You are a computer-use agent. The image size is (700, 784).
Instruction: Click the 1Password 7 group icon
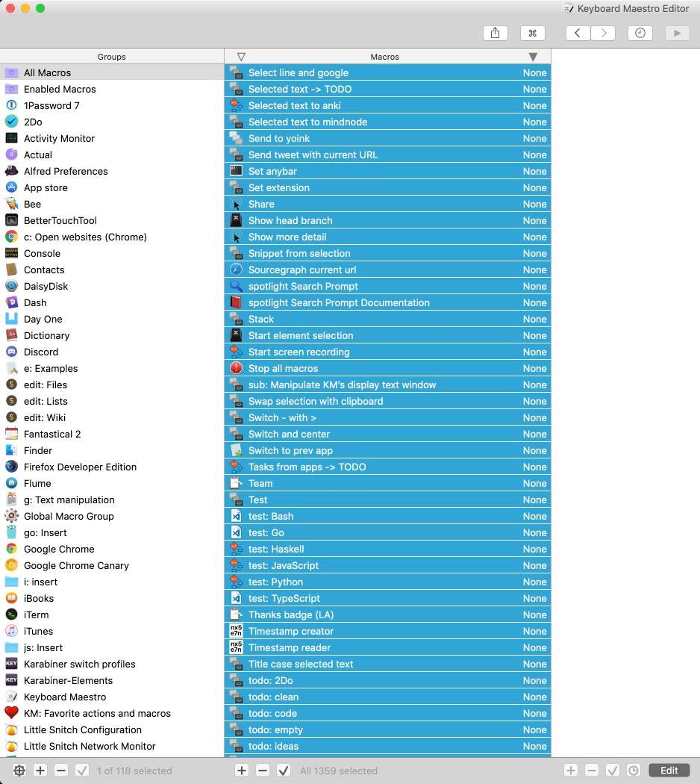11,105
